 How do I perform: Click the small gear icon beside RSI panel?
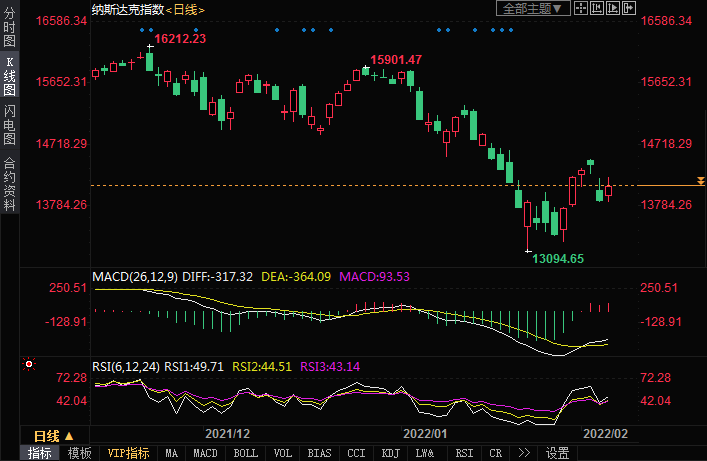[29, 364]
